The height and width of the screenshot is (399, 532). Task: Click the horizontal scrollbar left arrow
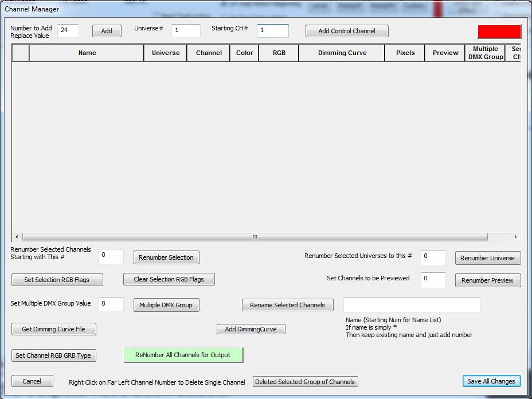pos(17,237)
